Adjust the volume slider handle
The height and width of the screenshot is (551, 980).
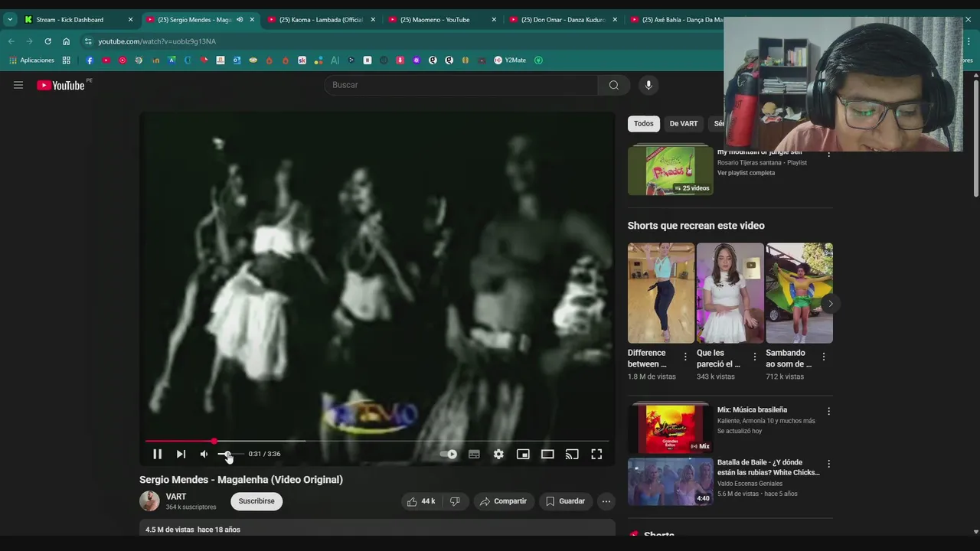pos(227,454)
